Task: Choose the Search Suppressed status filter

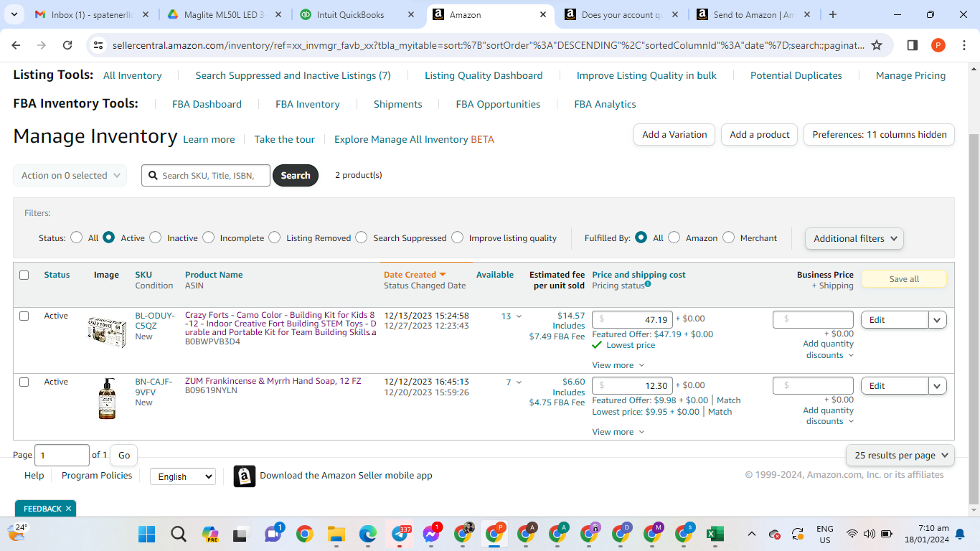Action: click(x=362, y=237)
